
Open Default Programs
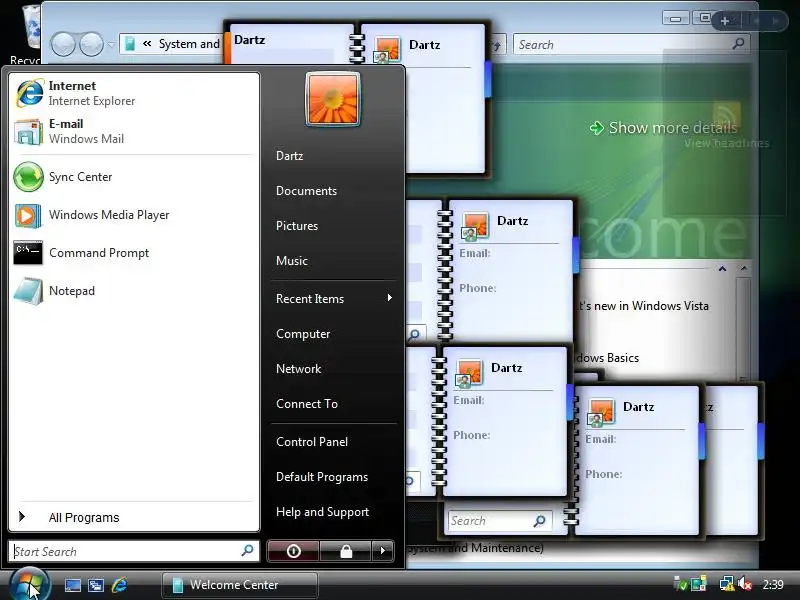coord(321,477)
